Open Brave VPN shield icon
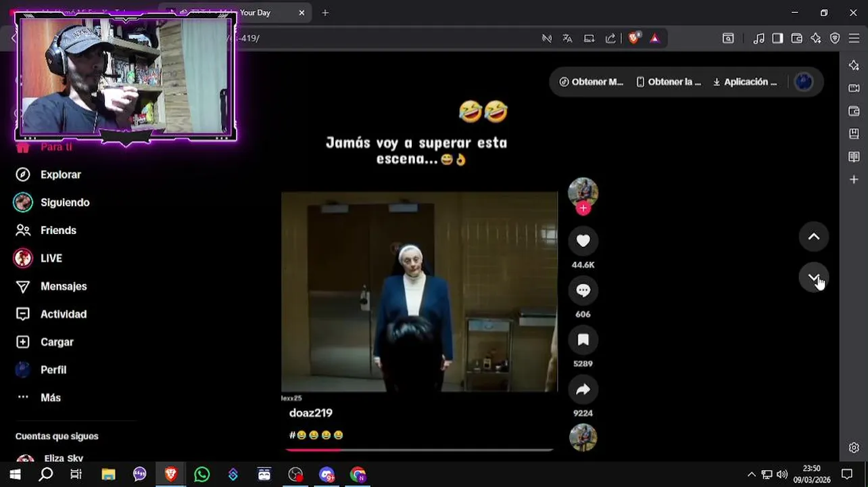The width and height of the screenshot is (868, 487). pyautogui.click(x=835, y=39)
